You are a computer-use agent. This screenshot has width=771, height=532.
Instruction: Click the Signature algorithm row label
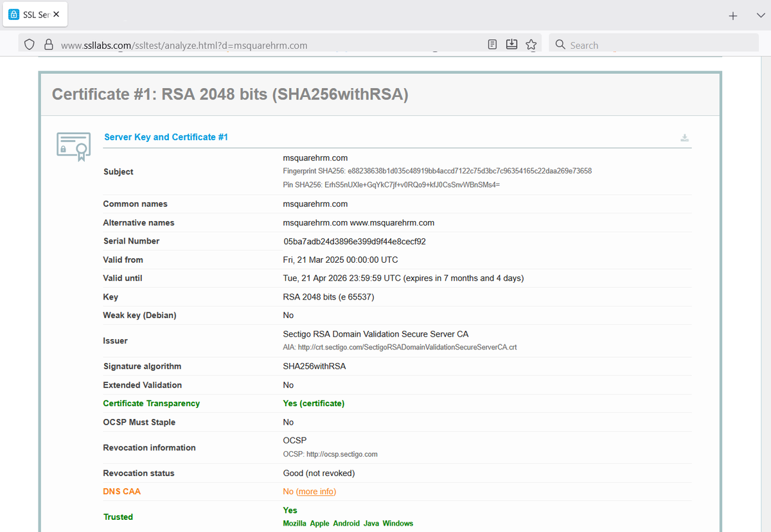click(143, 366)
